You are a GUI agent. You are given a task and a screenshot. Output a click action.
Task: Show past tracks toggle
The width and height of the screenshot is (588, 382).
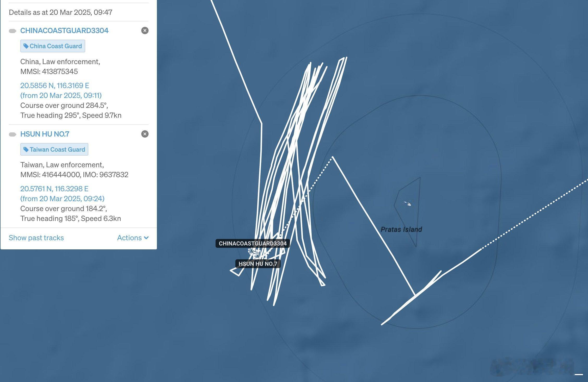coord(36,237)
